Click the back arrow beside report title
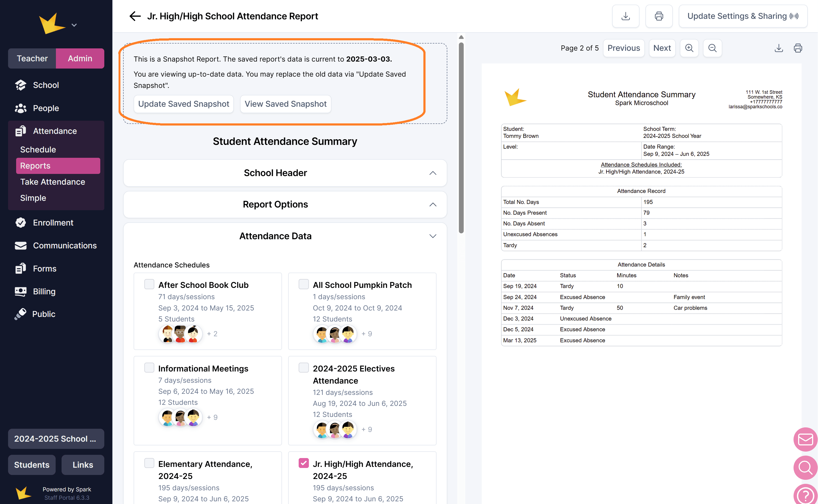This screenshot has width=818, height=504. [135, 16]
